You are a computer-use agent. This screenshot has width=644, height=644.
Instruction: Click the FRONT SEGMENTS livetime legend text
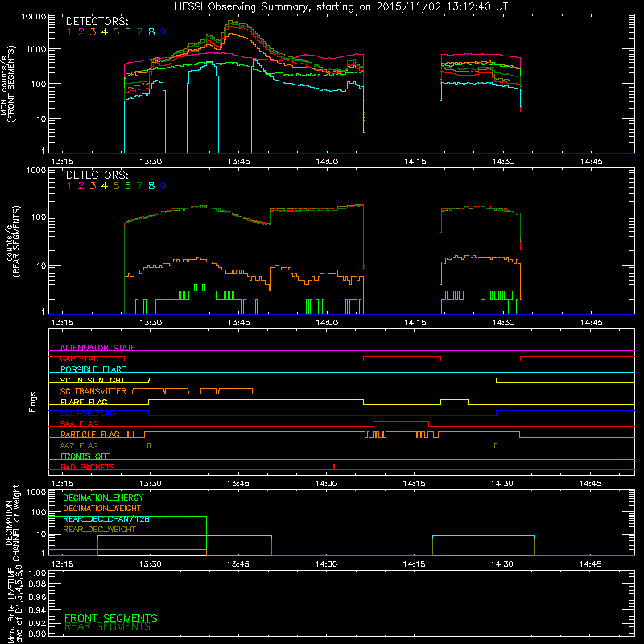111,618
